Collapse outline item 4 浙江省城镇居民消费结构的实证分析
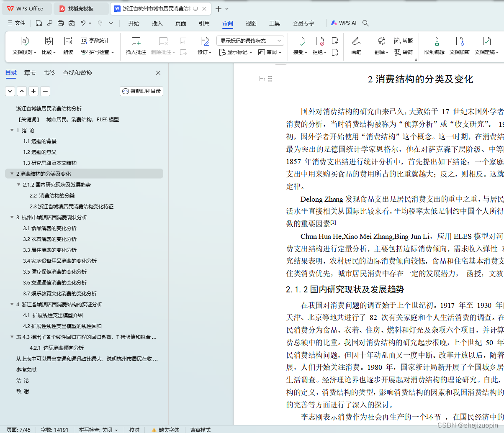The image size is (504, 433). [x=12, y=304]
